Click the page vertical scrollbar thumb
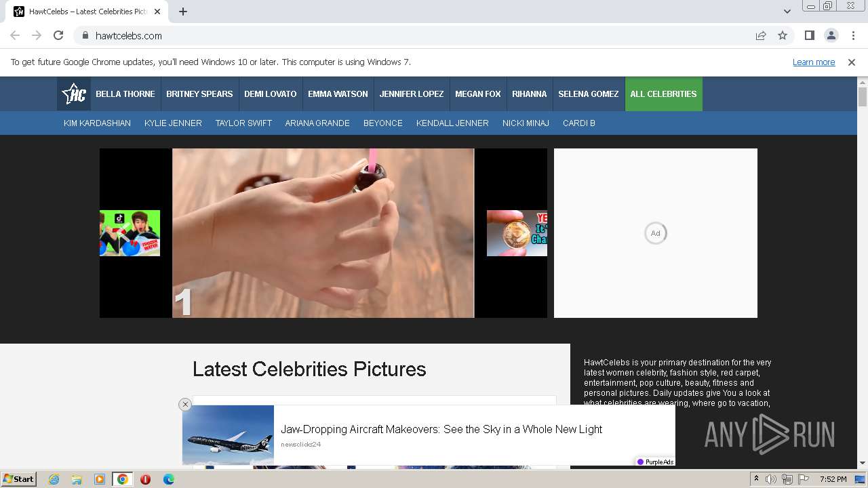This screenshot has width=868, height=488. click(x=863, y=97)
